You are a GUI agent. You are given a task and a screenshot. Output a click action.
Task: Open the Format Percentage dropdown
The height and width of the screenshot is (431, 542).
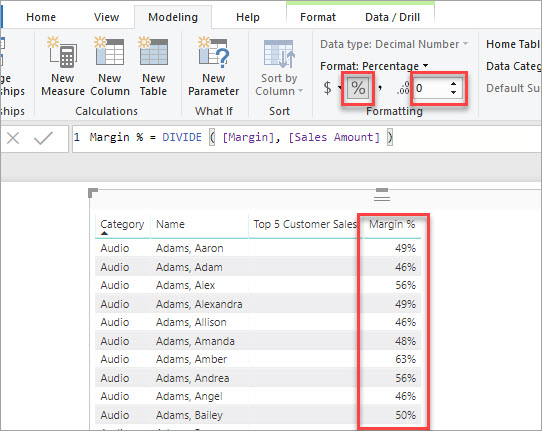point(374,66)
